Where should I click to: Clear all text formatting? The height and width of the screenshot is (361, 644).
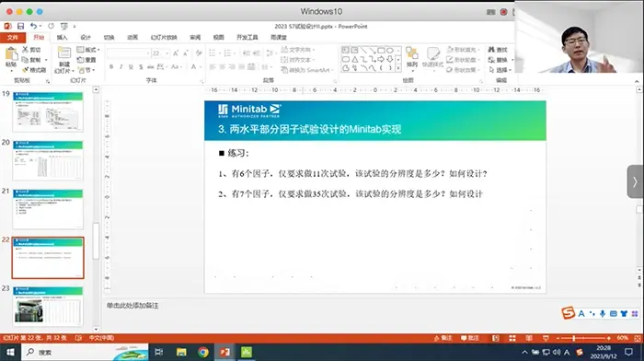199,53
